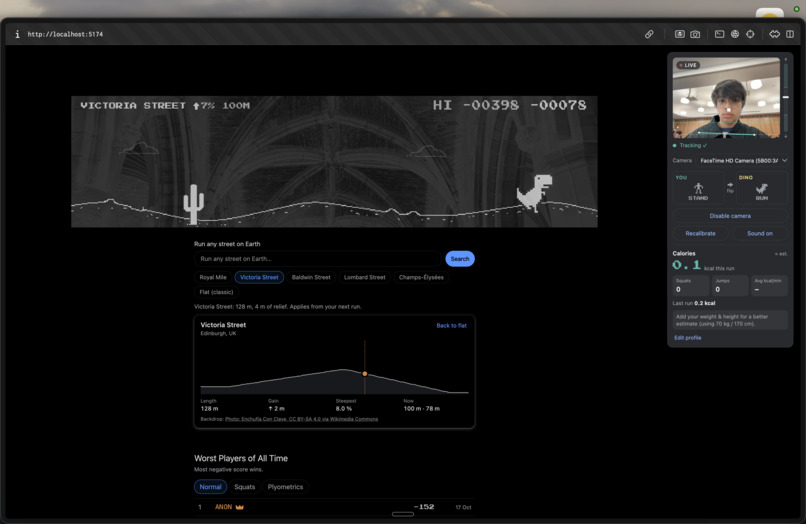Viewport: 806px width, 524px height.
Task: Open the Camera device dropdown
Action: click(742, 161)
